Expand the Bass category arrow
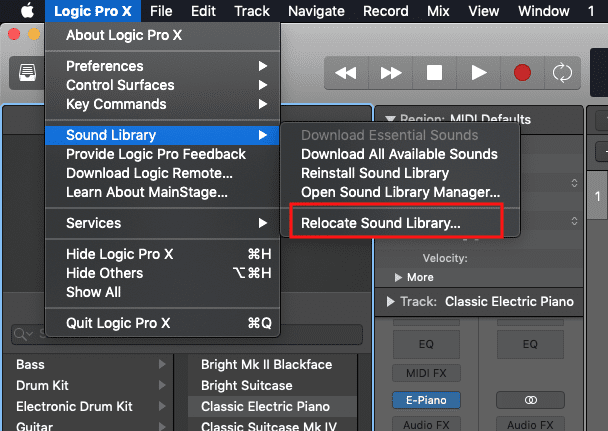This screenshot has width=608, height=431. (x=162, y=364)
